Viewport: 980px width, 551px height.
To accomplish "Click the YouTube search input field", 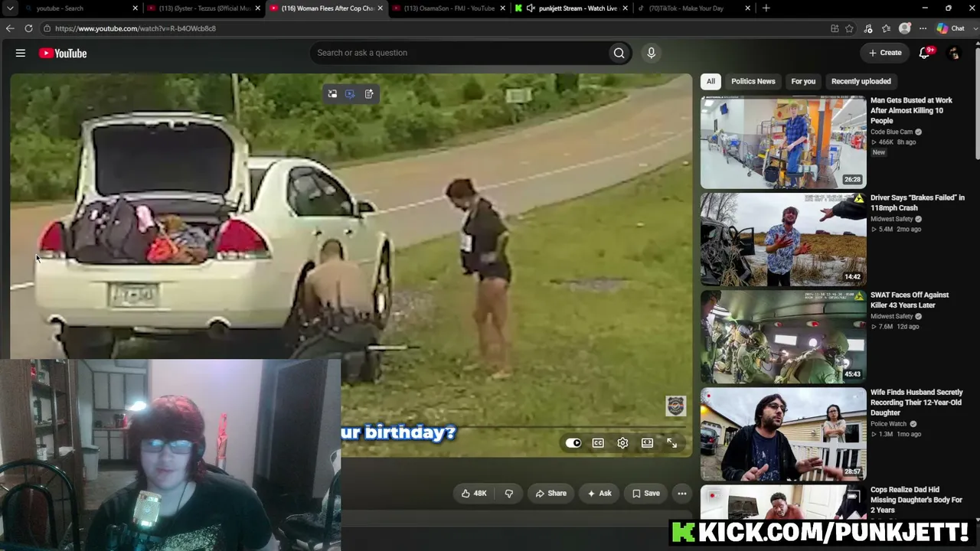I will [458, 53].
